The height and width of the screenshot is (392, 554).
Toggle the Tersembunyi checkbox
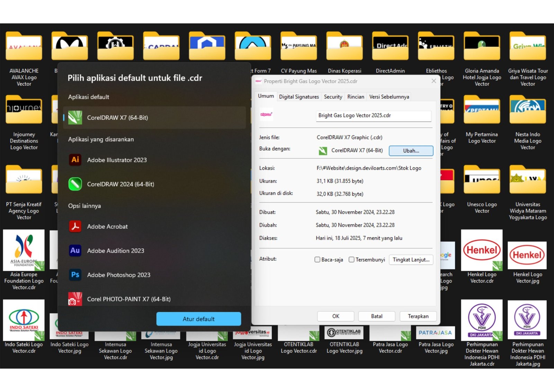point(351,260)
